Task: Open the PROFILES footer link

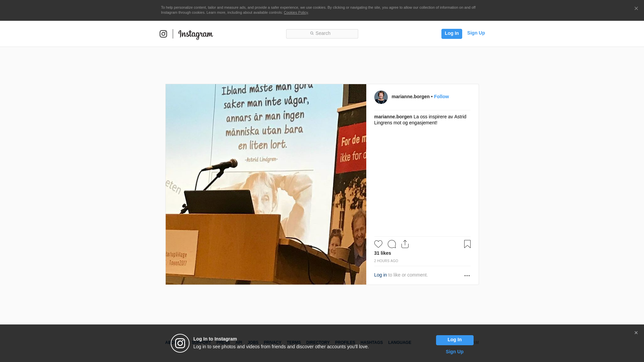Action: [x=345, y=343]
